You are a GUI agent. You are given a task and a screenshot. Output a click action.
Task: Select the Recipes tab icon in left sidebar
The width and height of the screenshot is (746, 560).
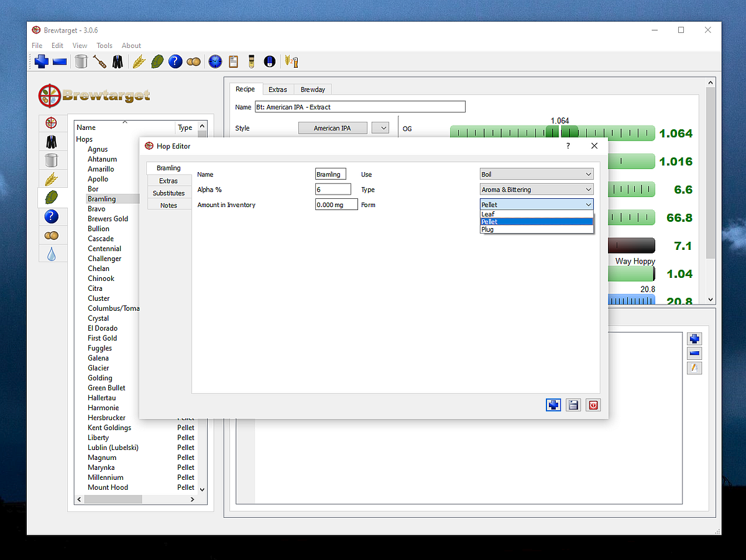51,124
